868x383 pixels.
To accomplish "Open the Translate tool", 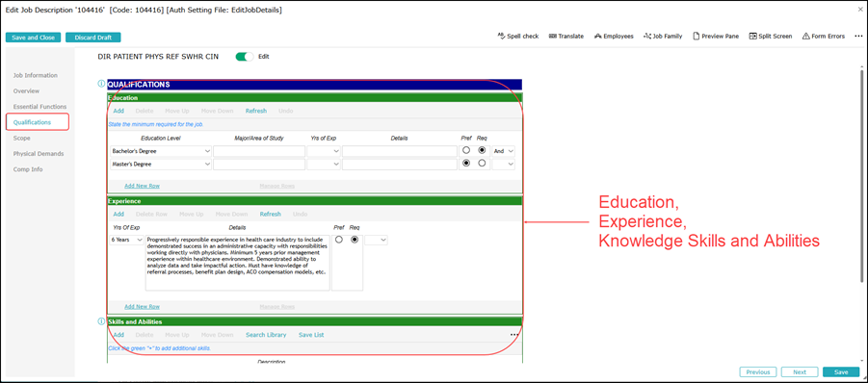I will pyautogui.click(x=566, y=36).
